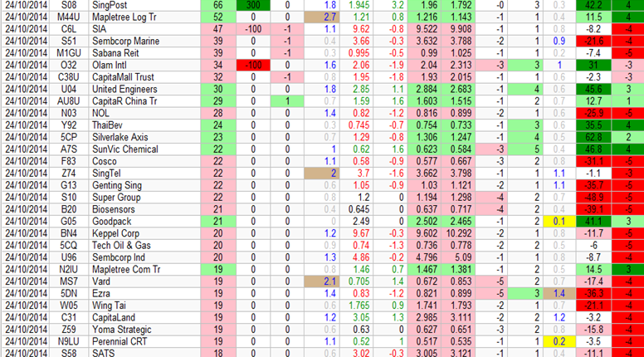Click the CapitaLand name cell

click(x=133, y=316)
